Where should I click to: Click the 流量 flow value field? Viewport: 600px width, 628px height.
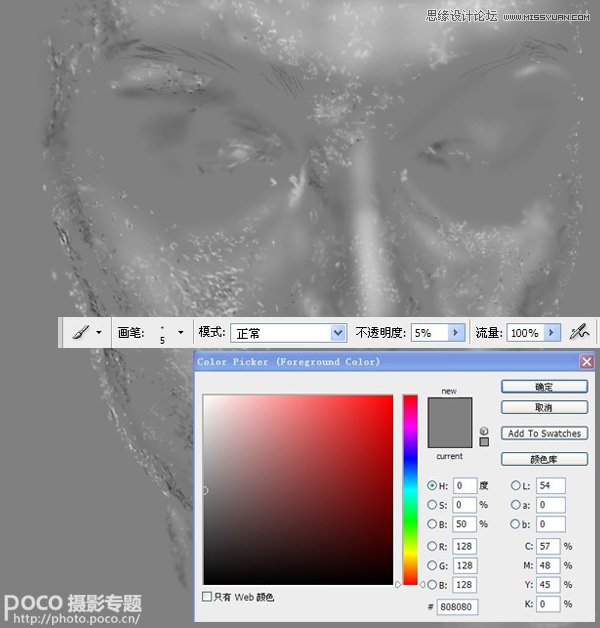[524, 333]
